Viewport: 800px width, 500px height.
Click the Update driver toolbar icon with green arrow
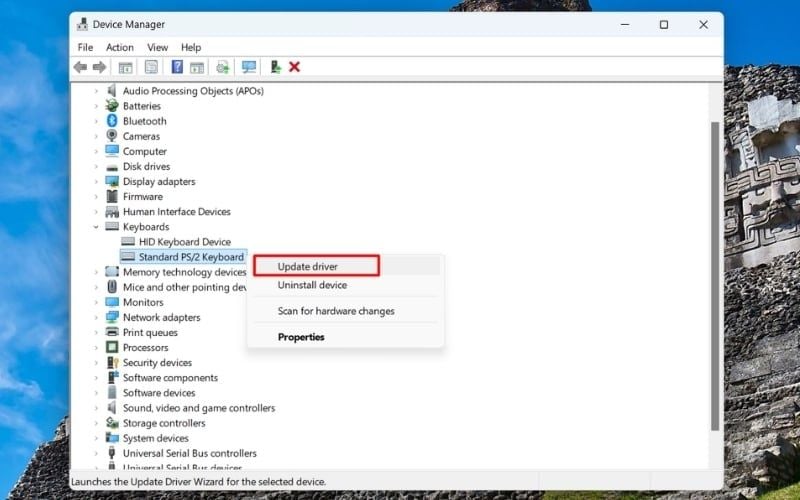point(276,67)
